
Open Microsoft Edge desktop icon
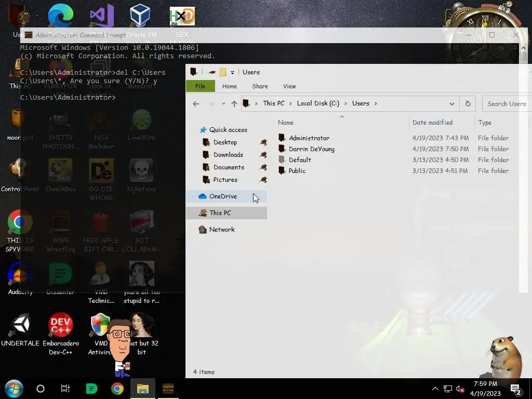pos(60,15)
